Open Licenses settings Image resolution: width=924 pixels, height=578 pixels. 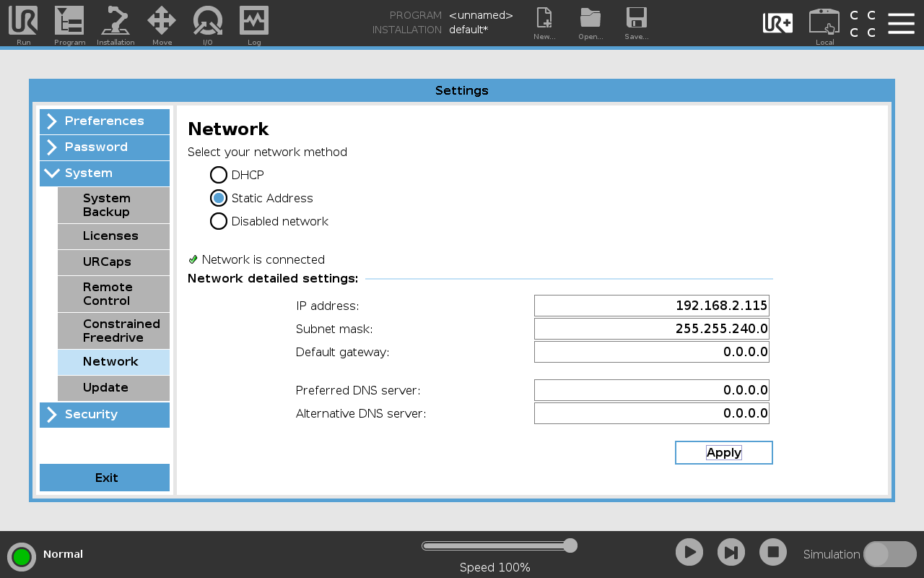113,236
